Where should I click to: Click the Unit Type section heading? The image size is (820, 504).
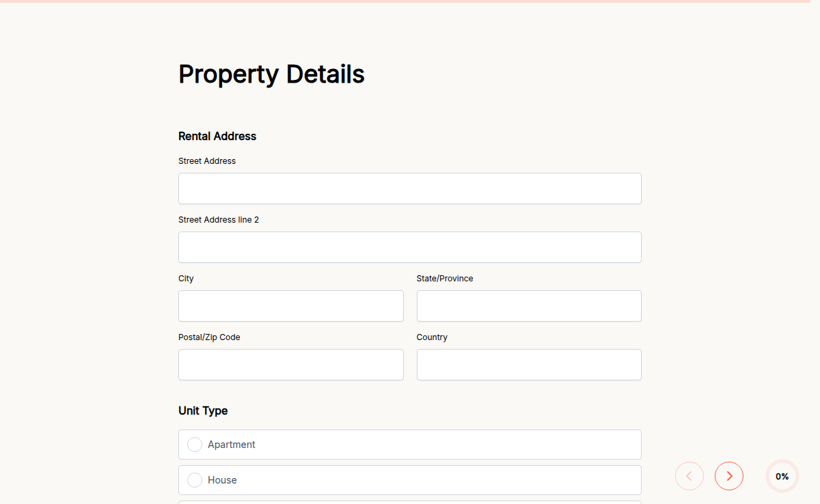tap(203, 410)
